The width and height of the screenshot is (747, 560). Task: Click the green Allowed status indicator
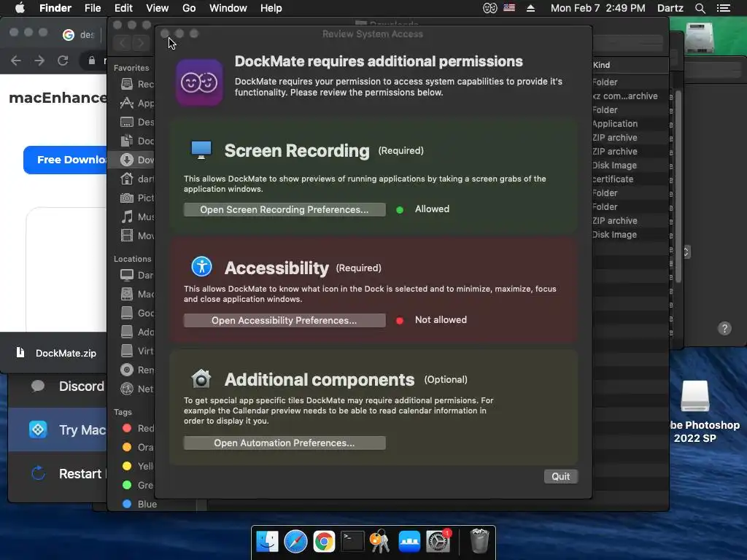point(400,209)
